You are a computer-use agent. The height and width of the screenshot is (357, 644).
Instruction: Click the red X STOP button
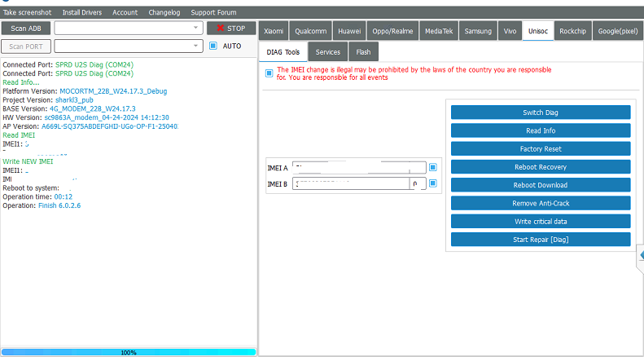[231, 29]
